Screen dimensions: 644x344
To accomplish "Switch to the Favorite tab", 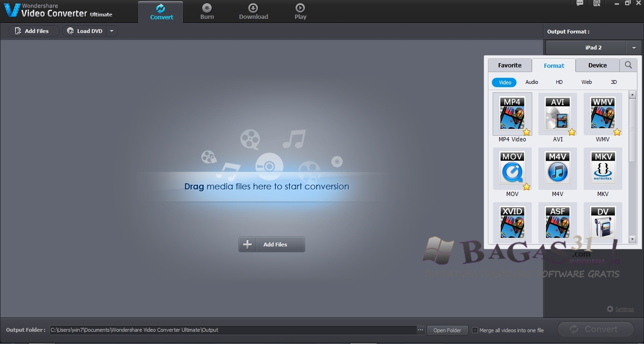I will (x=510, y=66).
